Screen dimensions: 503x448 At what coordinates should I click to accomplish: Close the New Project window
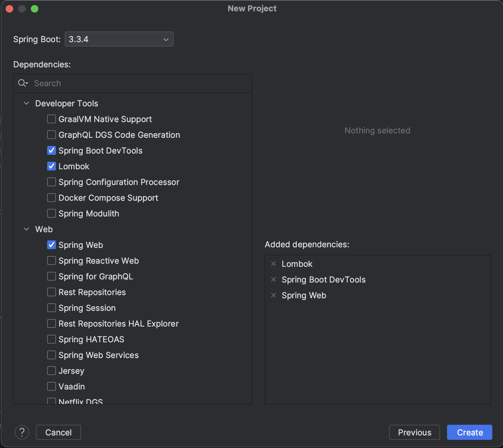tap(9, 9)
